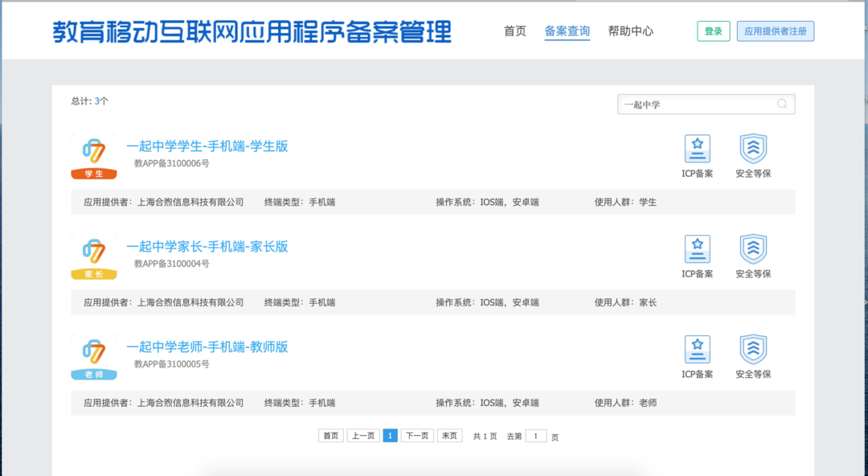The width and height of the screenshot is (868, 476).
Task: Click ICP备案 icon for 一起中学学生 app
Action: pos(697,149)
